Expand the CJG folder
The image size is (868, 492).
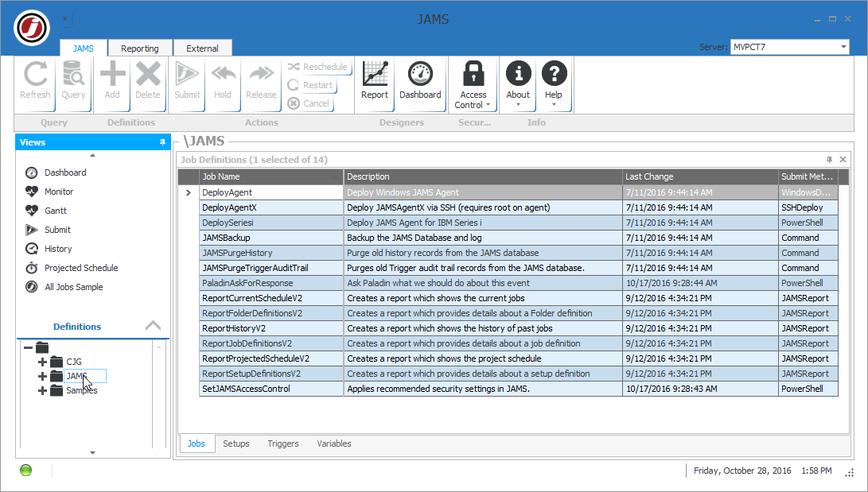point(42,362)
